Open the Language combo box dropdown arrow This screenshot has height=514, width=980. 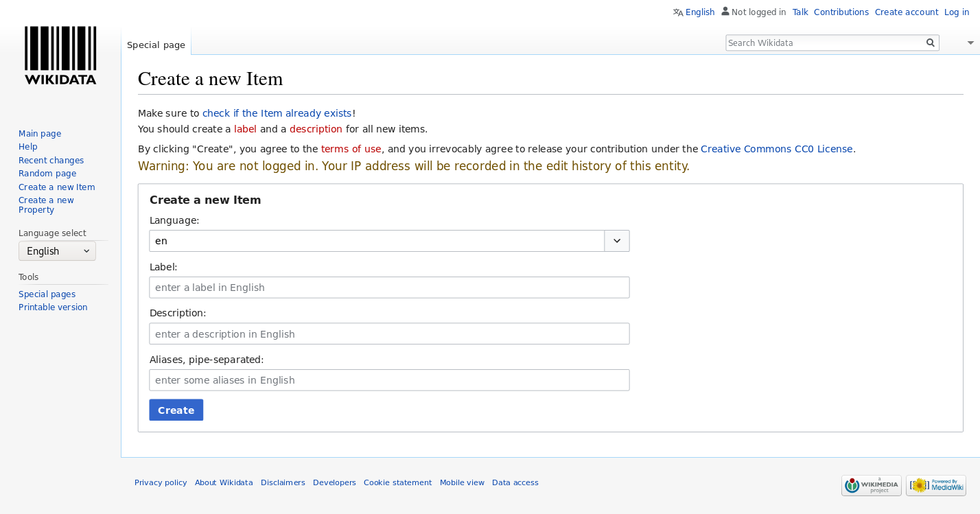pyautogui.click(x=617, y=241)
